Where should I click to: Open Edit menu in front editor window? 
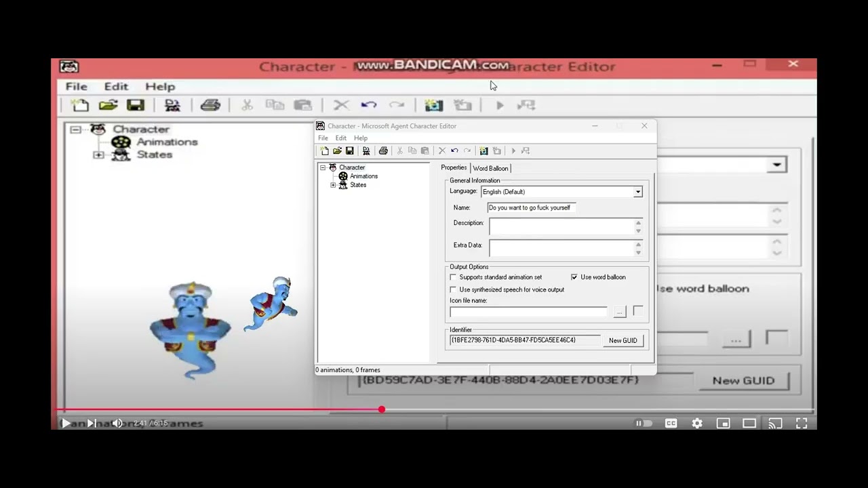(x=341, y=138)
